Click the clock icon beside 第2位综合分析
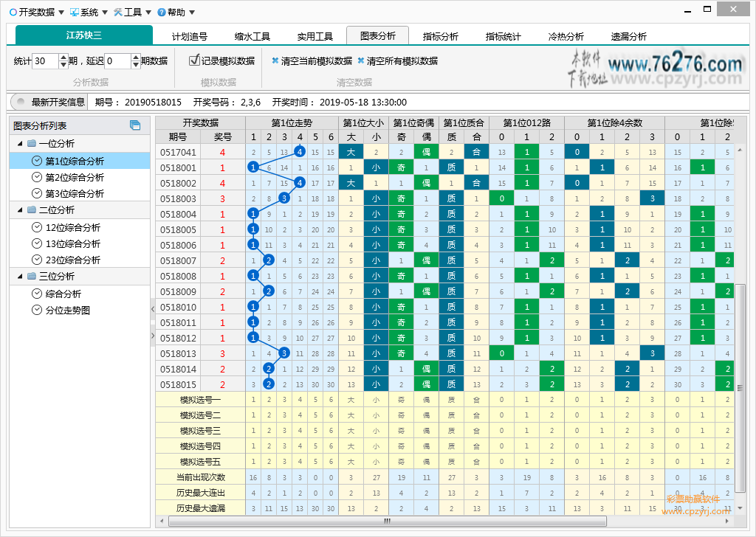 pyautogui.click(x=37, y=177)
